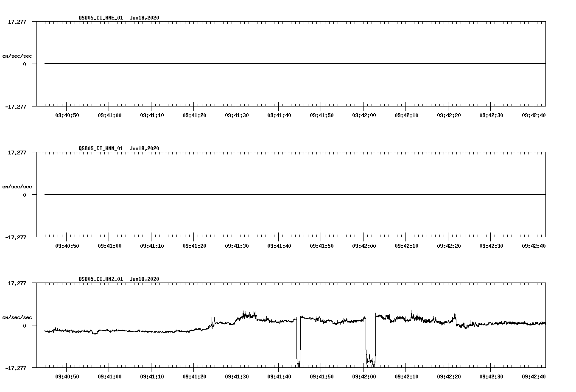576x392 pixels.
Task: Click the -17.277 lower limit on HNN plot
Action: tap(16, 238)
